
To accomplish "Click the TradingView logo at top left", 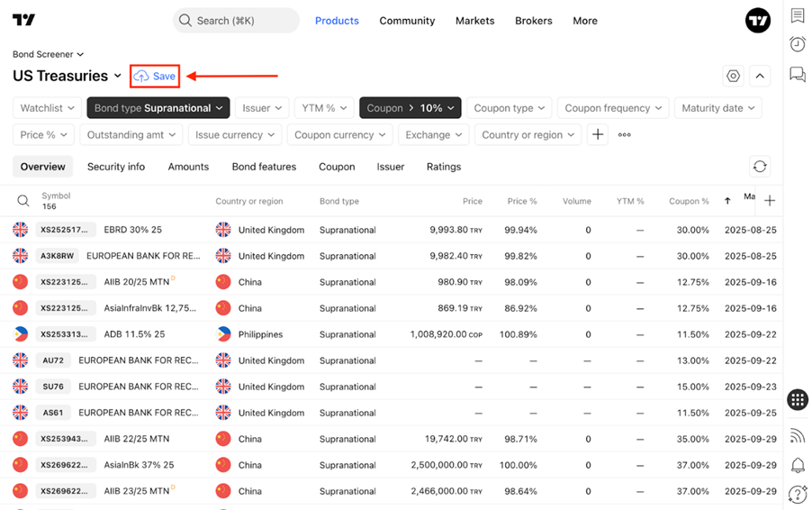I will [x=23, y=20].
